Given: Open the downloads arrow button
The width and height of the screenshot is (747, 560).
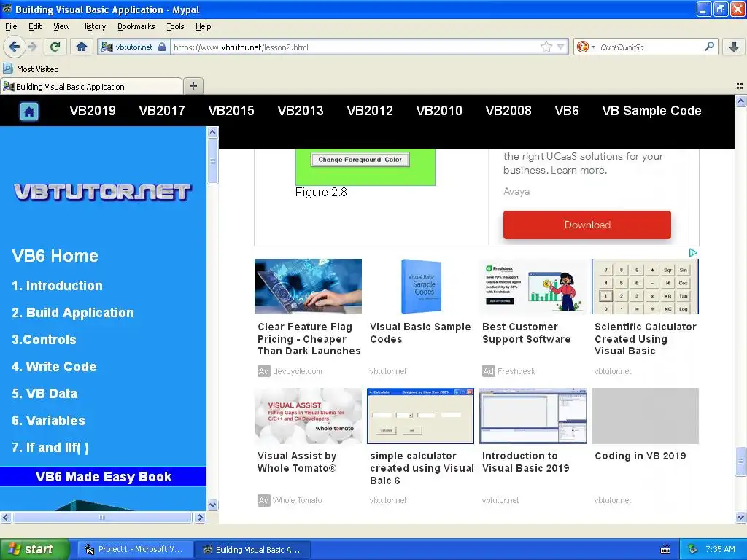Looking at the screenshot, I should click(x=734, y=47).
